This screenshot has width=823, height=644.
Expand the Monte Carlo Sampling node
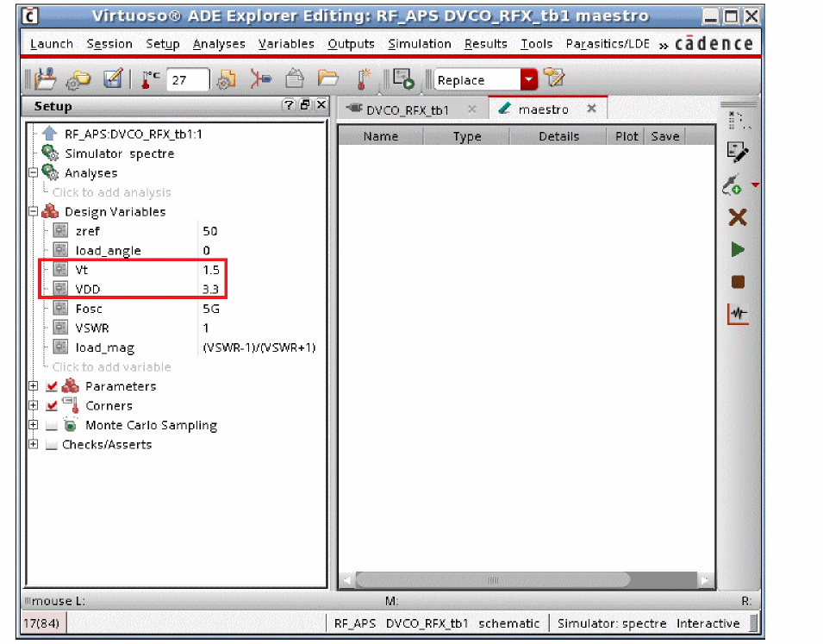click(33, 424)
